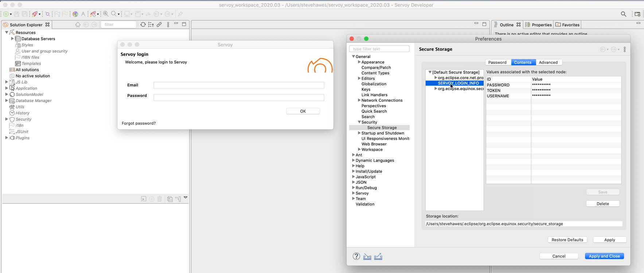Click import preferences icon in Preferences dialog
Image resolution: width=644 pixels, height=273 pixels.
click(367, 256)
